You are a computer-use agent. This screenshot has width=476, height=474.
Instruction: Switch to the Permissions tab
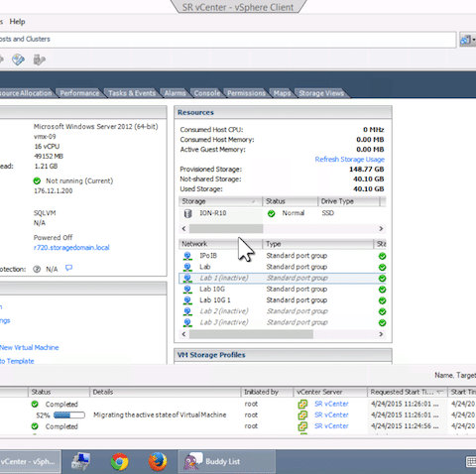pos(246,93)
